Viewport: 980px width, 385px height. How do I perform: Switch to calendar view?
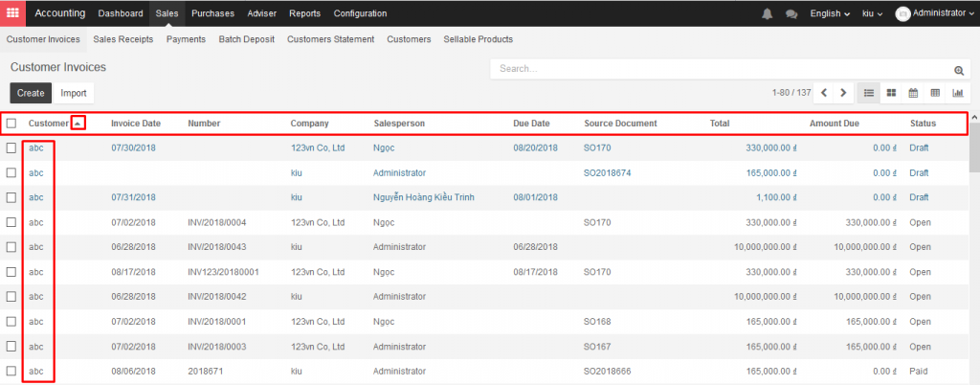click(x=913, y=93)
